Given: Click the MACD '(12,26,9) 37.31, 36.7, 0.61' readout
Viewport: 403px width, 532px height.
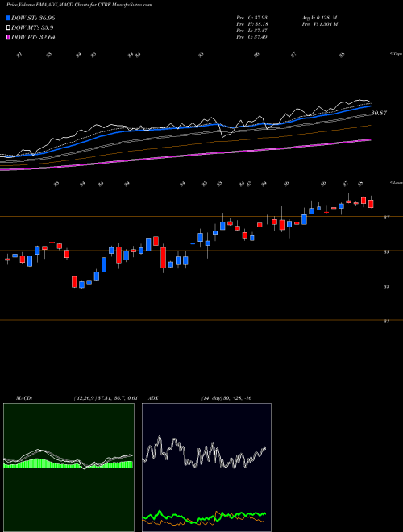Looking at the screenshot, I should [105, 398].
